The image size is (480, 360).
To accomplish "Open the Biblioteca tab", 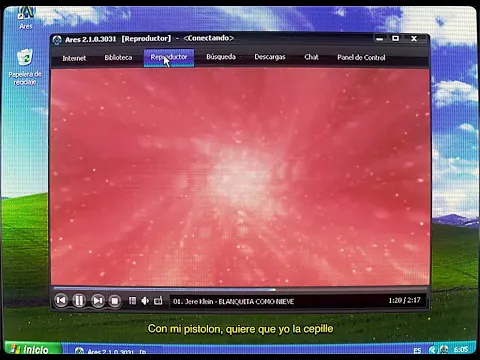I will (x=118, y=58).
